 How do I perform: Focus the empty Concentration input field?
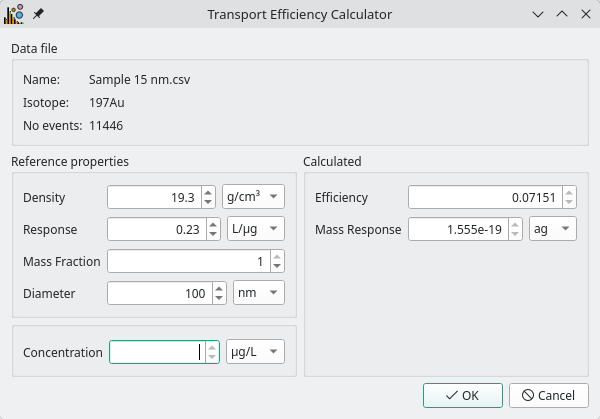(157, 352)
